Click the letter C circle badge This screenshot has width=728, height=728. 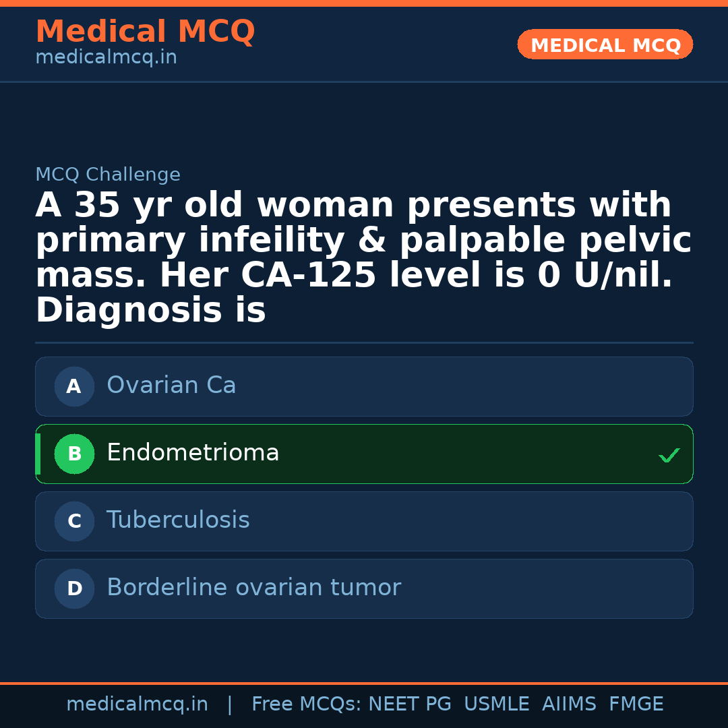coord(74,522)
